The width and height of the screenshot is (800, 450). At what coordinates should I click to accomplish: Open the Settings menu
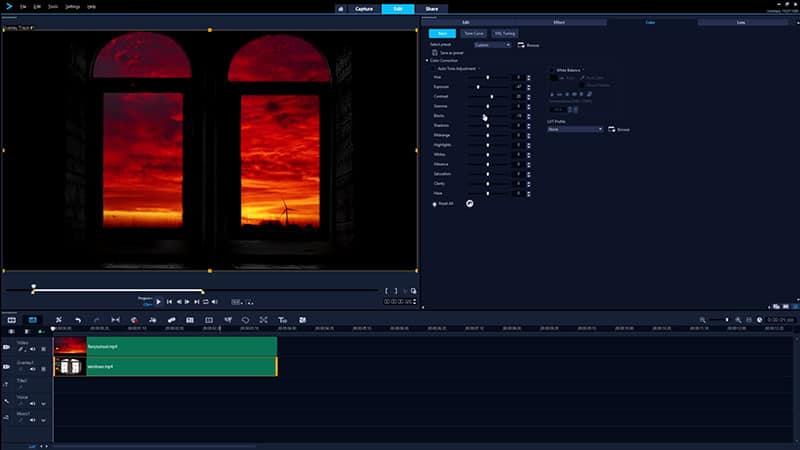click(72, 7)
